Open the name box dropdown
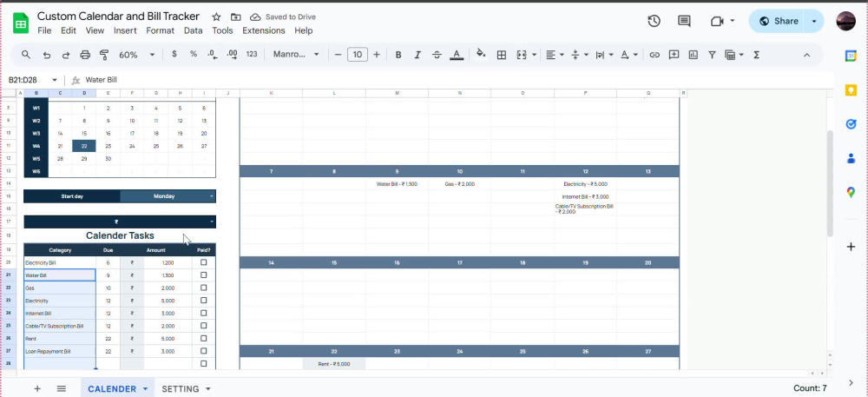 tap(54, 80)
